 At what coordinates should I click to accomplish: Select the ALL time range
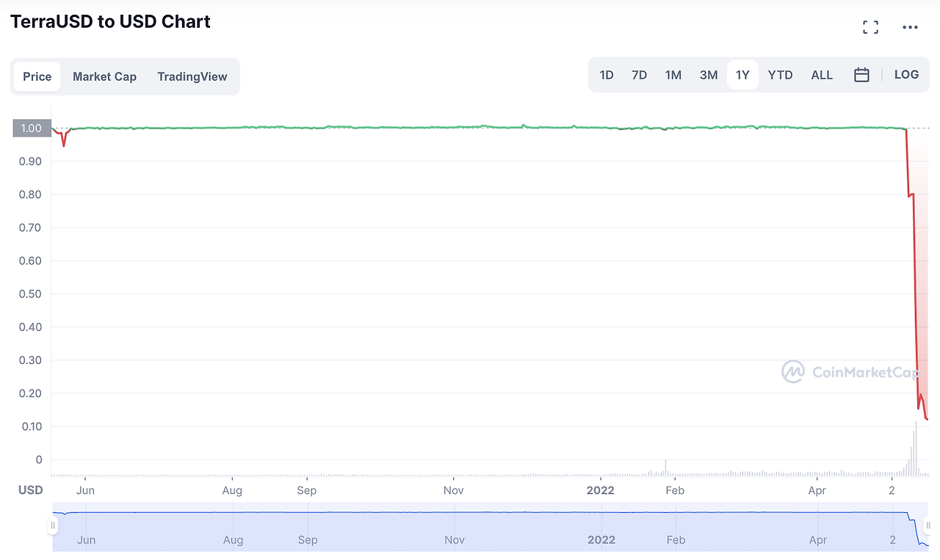pos(822,75)
